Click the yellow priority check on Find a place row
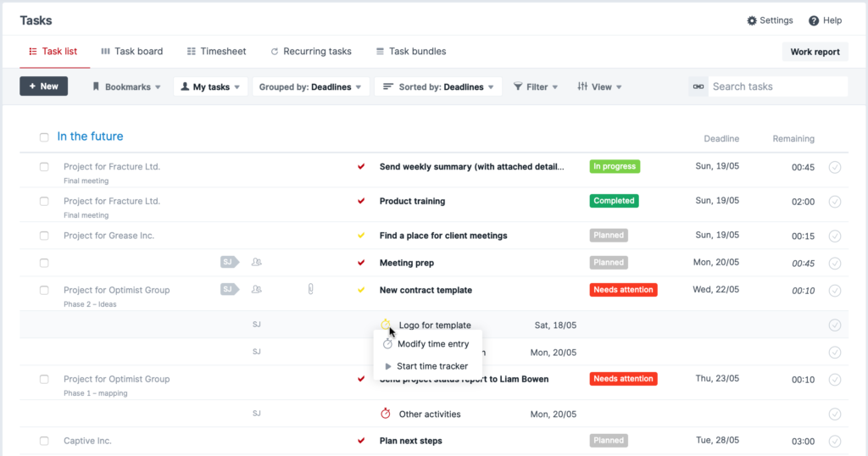 point(361,235)
